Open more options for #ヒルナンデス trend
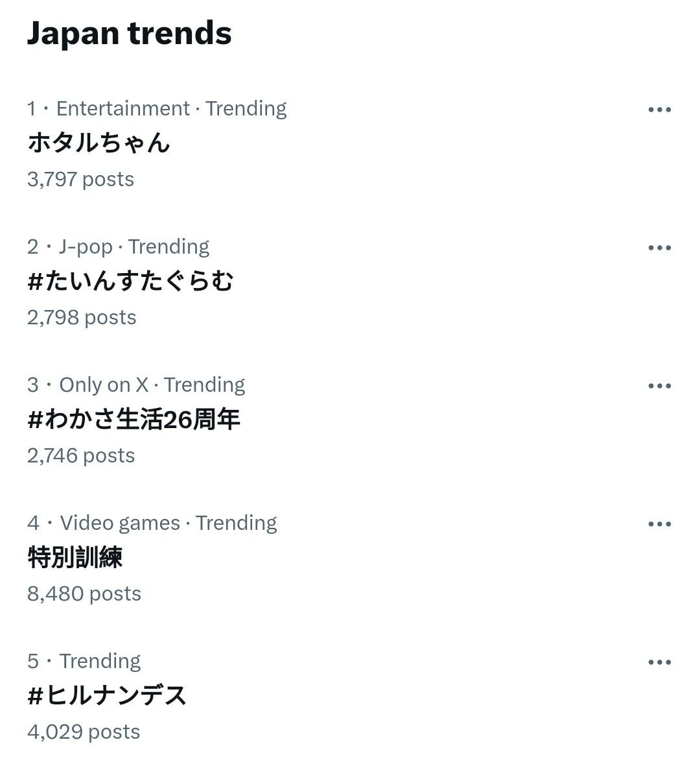Viewport: 700px width, 766px height. [659, 662]
